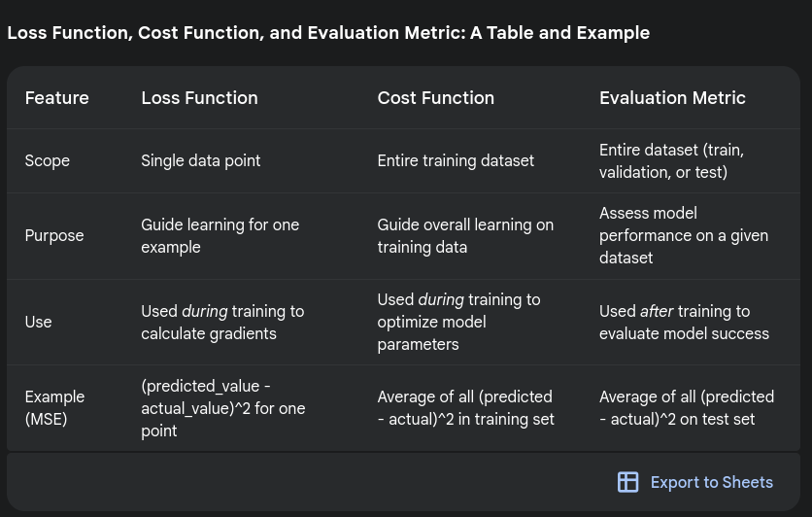The width and height of the screenshot is (812, 517).
Task: Click the Use row label
Action: click(39, 322)
